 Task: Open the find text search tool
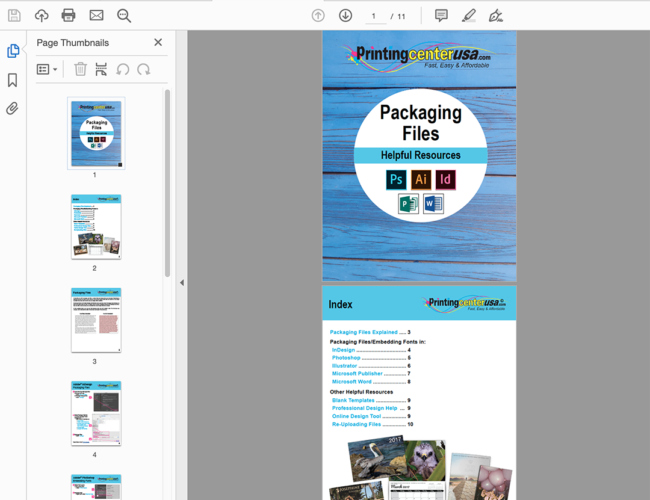(x=124, y=15)
